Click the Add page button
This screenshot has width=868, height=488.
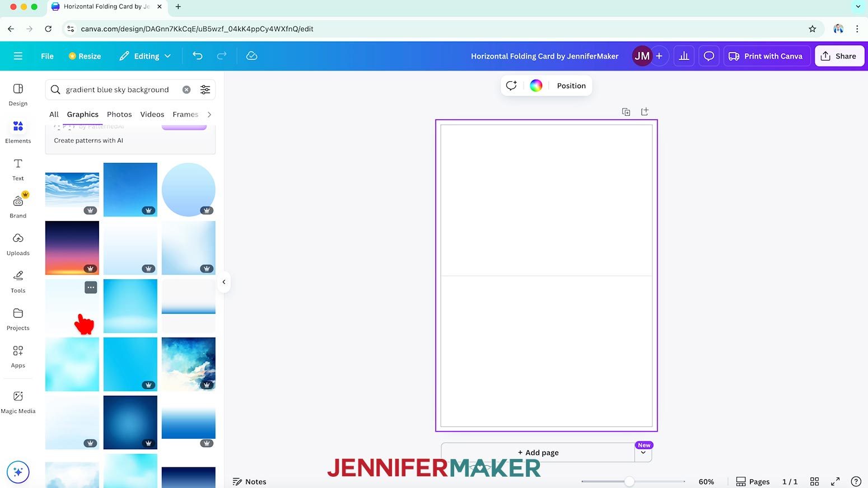point(538,453)
